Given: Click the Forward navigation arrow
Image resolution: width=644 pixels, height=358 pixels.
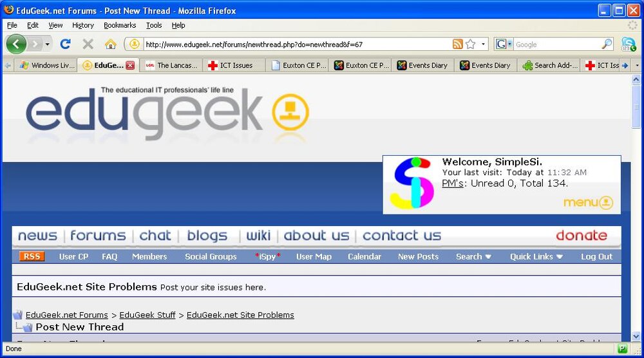Looking at the screenshot, I should [x=35, y=44].
